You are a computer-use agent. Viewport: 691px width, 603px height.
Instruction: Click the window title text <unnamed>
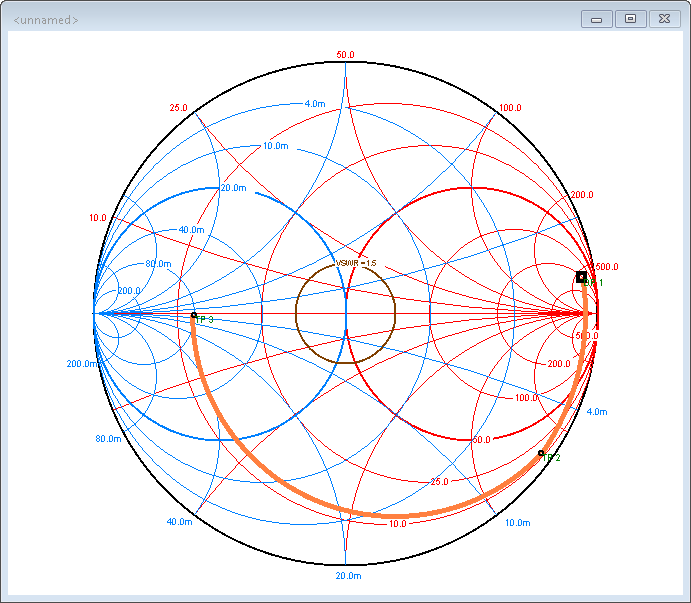[47, 20]
